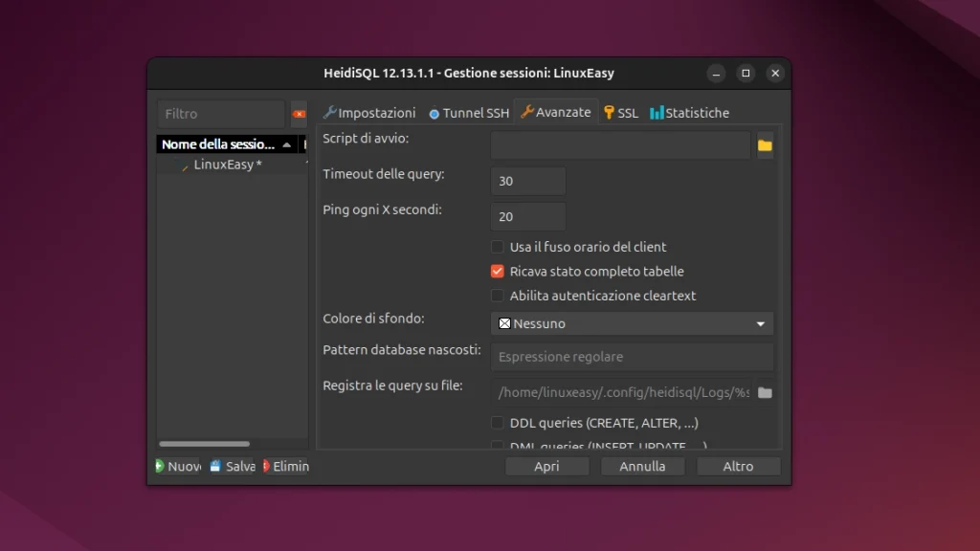Uncheck 'Ricava stato completo tabelle'
The image size is (980, 551).
[498, 272]
